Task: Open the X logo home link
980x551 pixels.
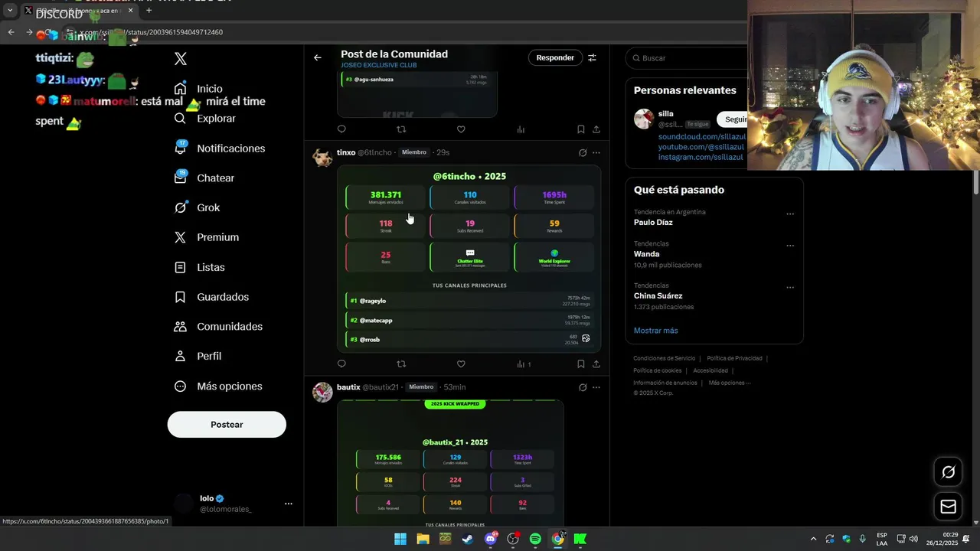Action: 181,59
